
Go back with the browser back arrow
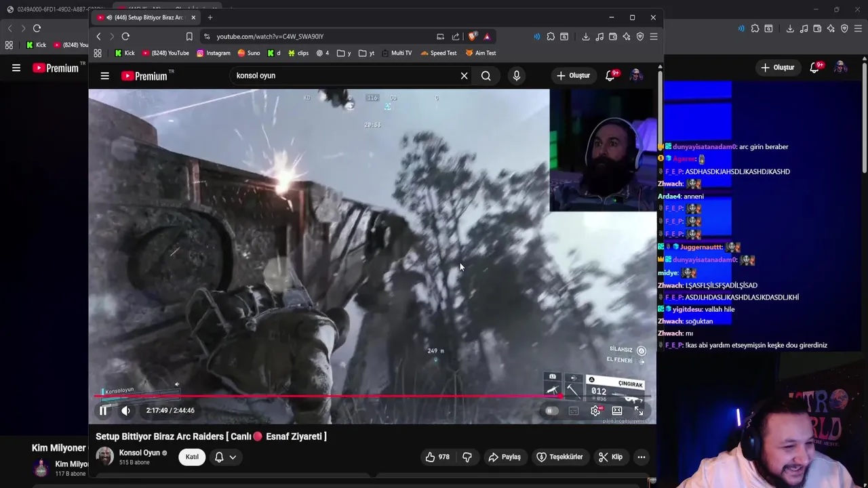pyautogui.click(x=98, y=37)
